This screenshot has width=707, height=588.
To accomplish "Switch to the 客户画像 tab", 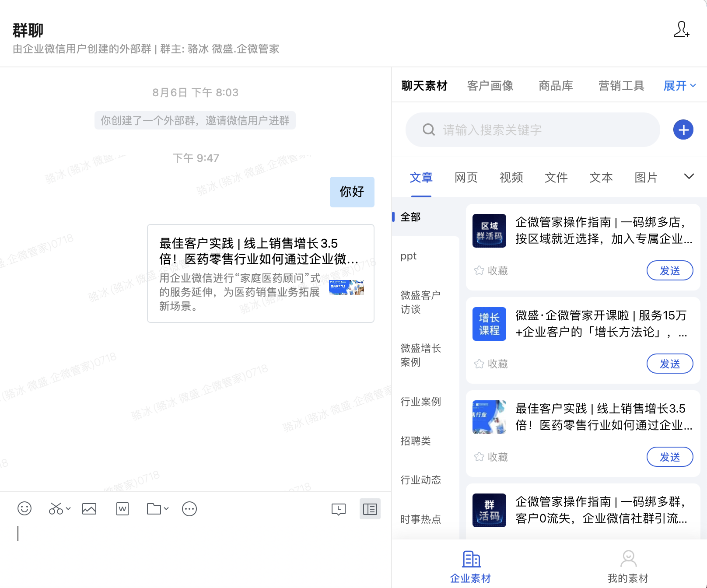I will point(490,86).
